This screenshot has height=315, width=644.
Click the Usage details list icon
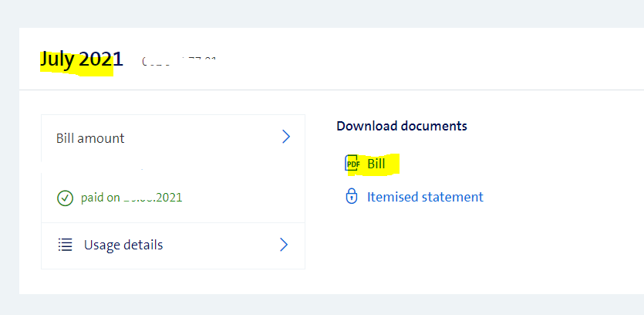[66, 245]
